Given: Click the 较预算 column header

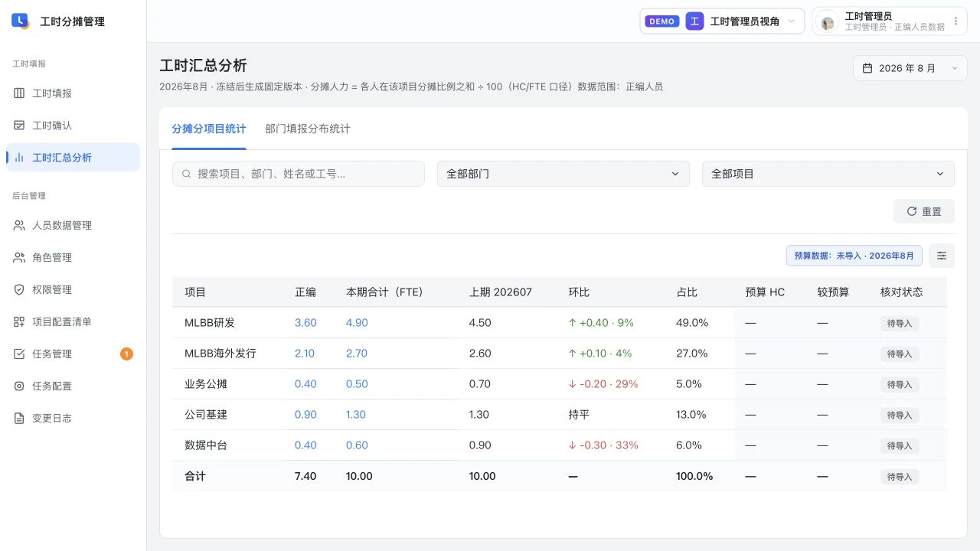Looking at the screenshot, I should tap(833, 292).
